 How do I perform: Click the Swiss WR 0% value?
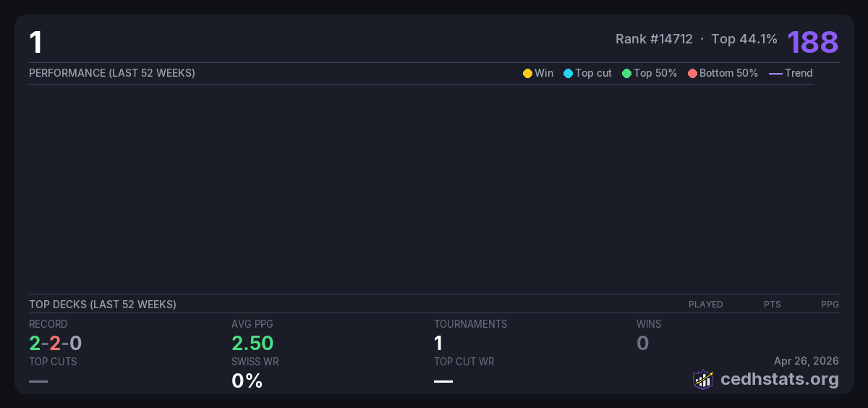[x=247, y=381]
